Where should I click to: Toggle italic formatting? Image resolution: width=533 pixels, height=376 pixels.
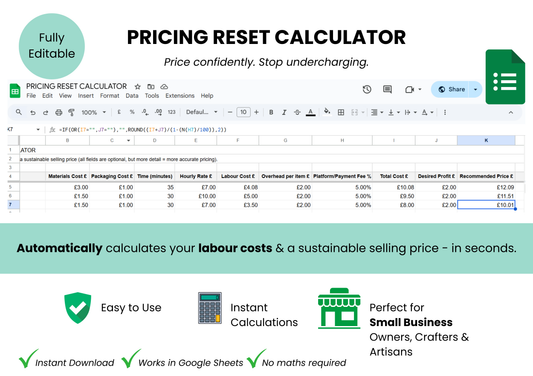tap(284, 113)
